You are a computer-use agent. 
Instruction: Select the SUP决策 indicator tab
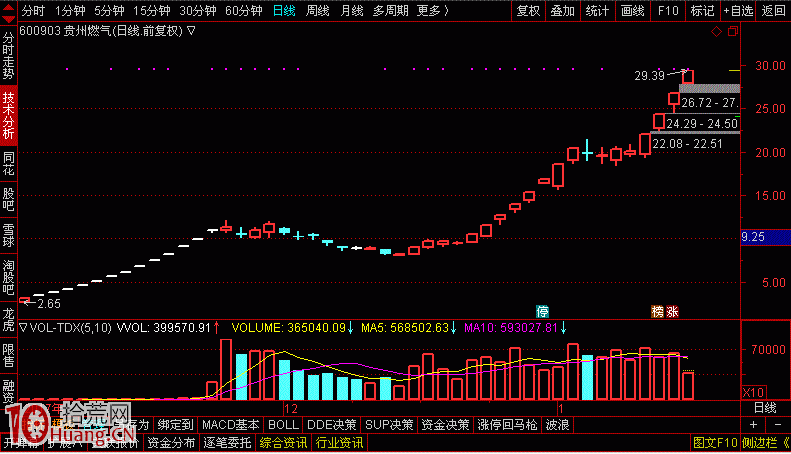[x=389, y=425]
